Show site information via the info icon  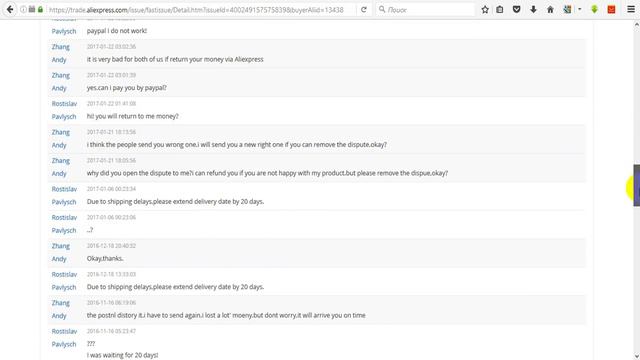coord(23,9)
